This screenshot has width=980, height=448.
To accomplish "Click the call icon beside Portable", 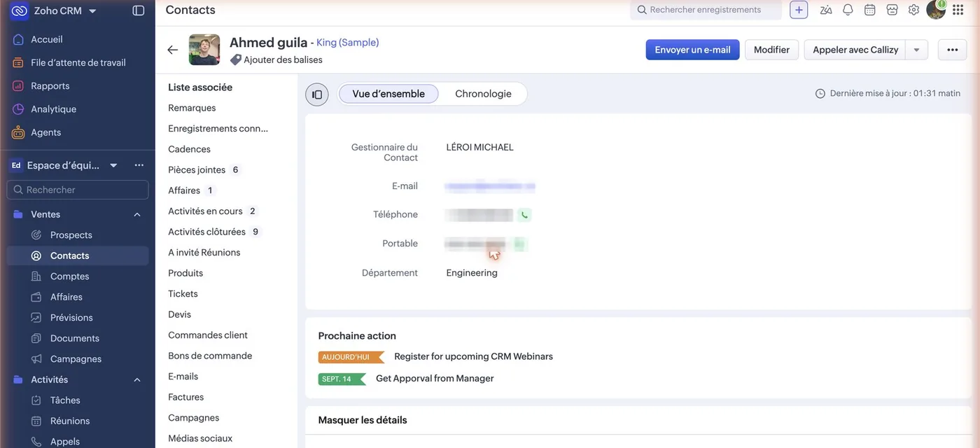I will click(519, 244).
